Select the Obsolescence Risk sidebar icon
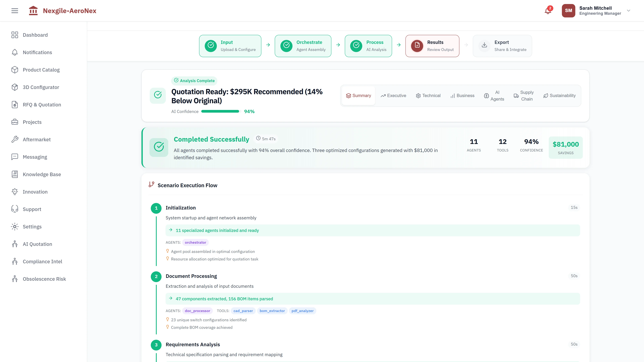644x362 pixels. pos(14,279)
